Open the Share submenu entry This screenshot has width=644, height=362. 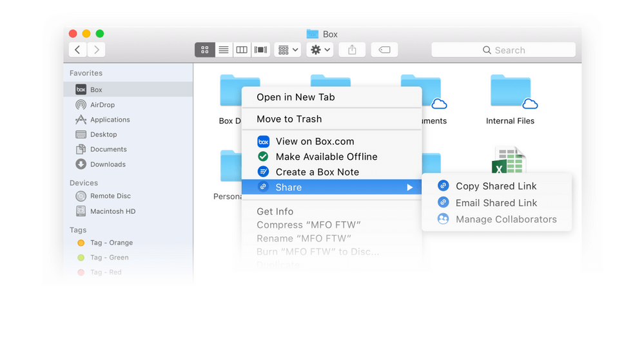(x=332, y=187)
